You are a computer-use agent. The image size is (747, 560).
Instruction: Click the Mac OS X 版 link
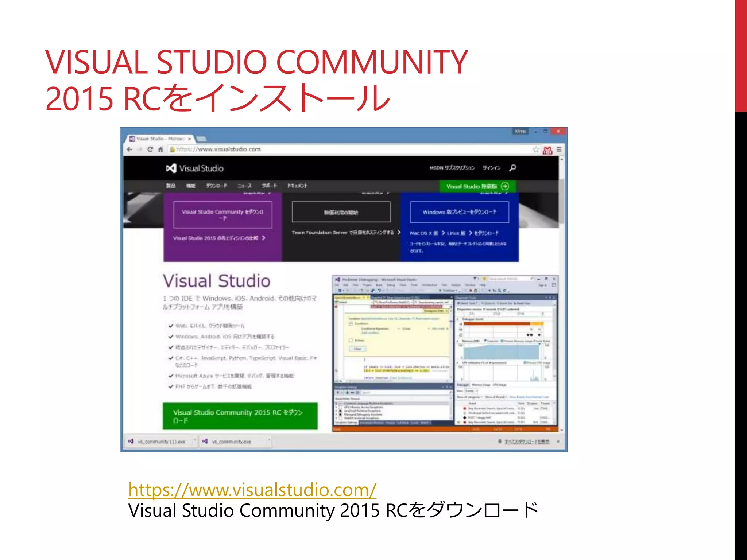click(x=427, y=233)
